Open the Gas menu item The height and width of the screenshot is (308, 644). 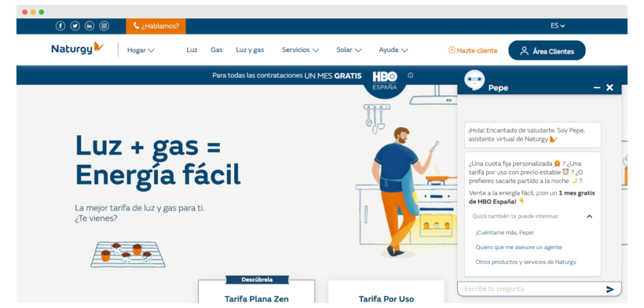click(216, 50)
